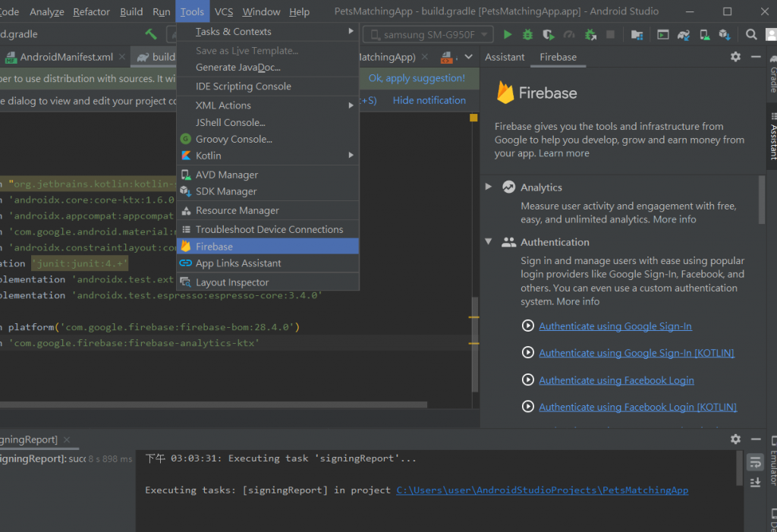Viewport: 777px width, 532px height.
Task: Open Resource Manager menu entry
Action: [x=268, y=211]
